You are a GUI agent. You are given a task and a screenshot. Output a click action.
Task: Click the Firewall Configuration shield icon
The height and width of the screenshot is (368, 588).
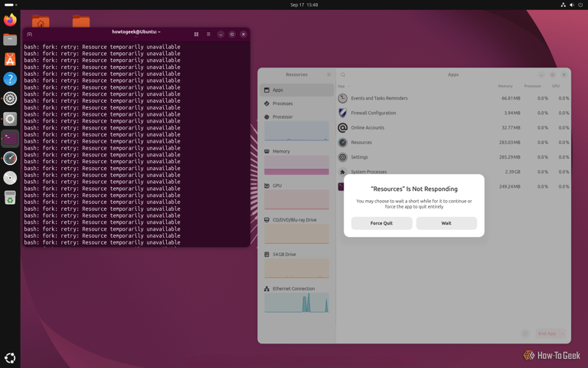[342, 113]
